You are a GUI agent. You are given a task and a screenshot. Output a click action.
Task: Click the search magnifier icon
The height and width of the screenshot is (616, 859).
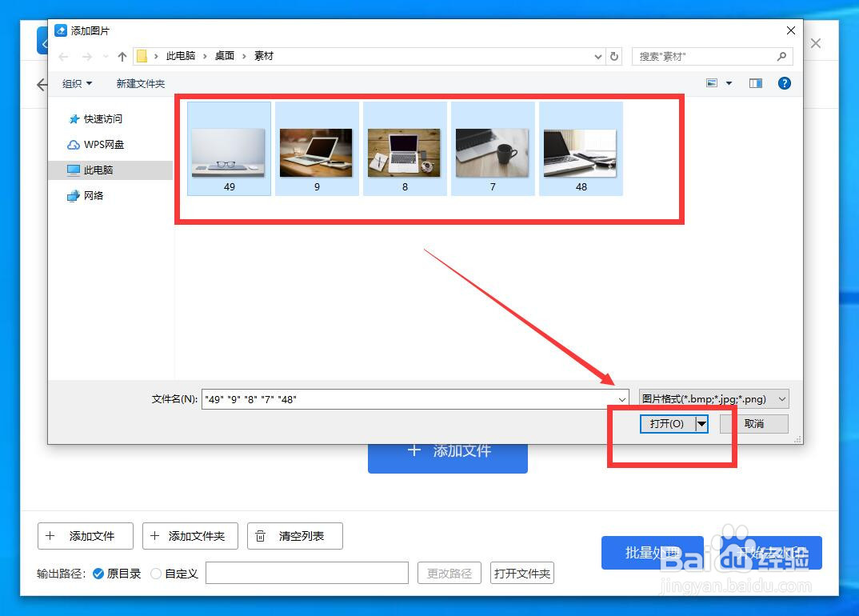click(x=781, y=57)
